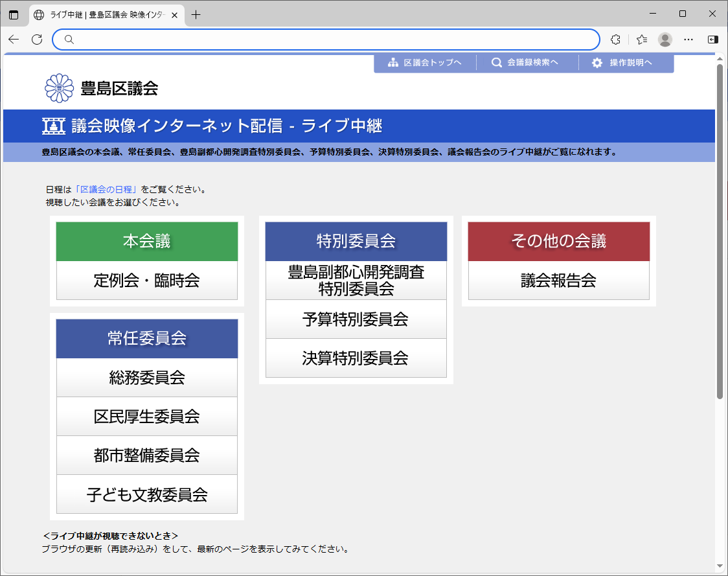Open 会議録検索へ in top navigation
Screen dimensions: 728x576
click(525, 63)
